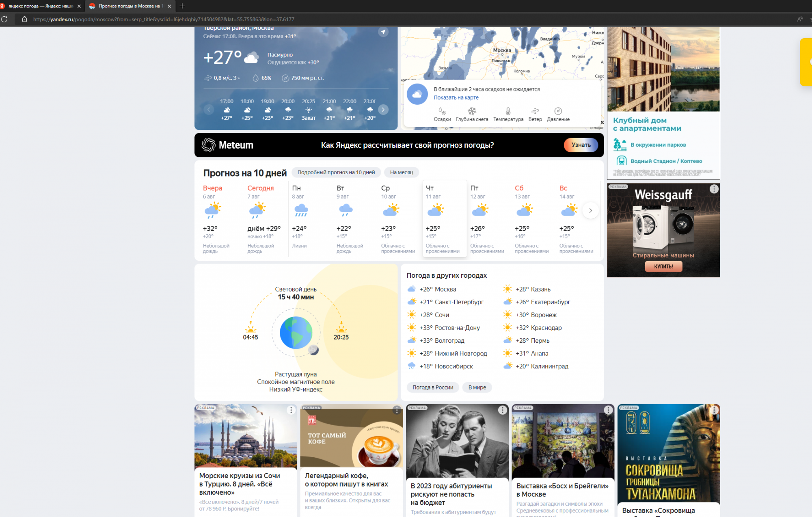
Task: Reload the page with browser refresh icon
Action: [4, 19]
